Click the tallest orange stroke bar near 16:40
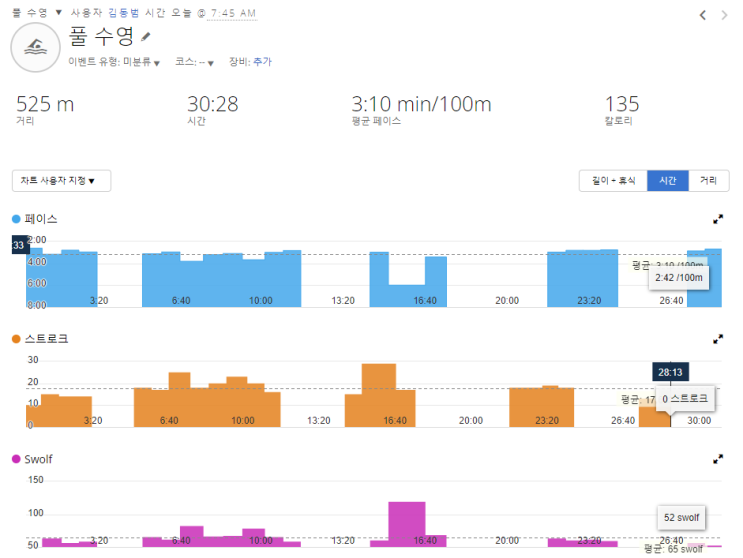This screenshot has width=743, height=558. (x=379, y=395)
